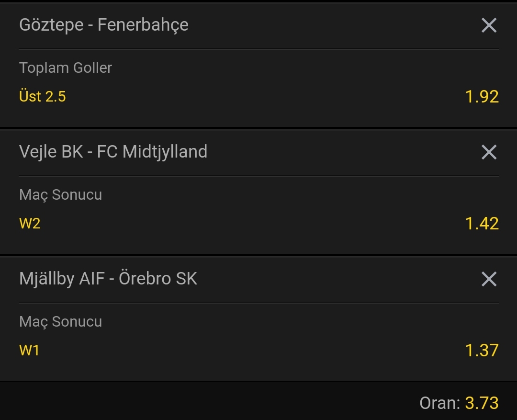This screenshot has width=517, height=420.
Task: Click the Toplam Goller market label
Action: click(66, 68)
